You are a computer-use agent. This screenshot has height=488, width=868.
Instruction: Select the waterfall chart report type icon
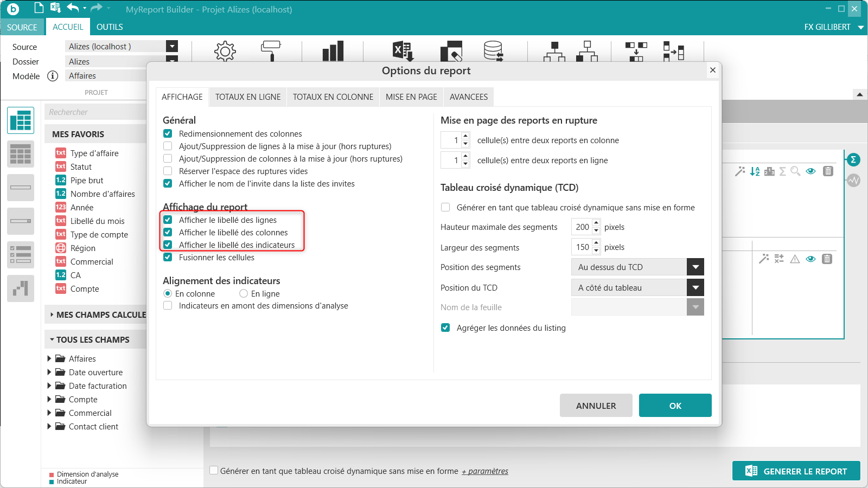(21, 288)
